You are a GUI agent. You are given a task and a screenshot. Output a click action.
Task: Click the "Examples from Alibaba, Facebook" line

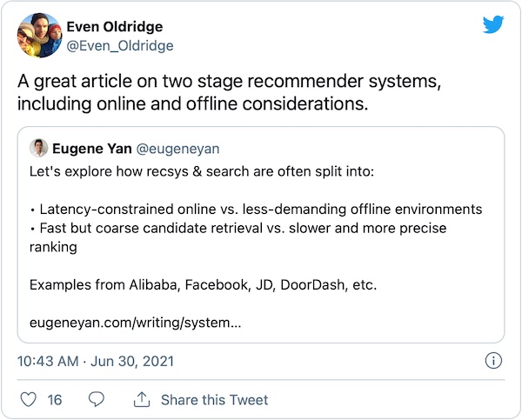[204, 284]
